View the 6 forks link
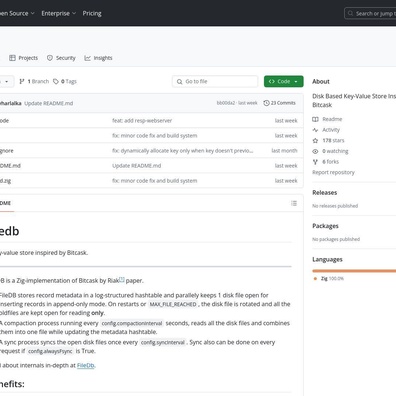Screen dimensions: 396x396 coord(330,162)
